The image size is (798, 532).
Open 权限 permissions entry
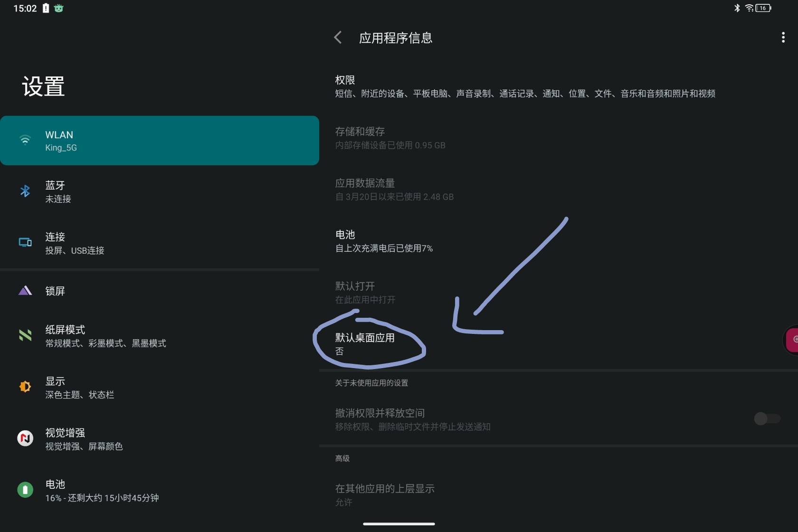point(559,86)
